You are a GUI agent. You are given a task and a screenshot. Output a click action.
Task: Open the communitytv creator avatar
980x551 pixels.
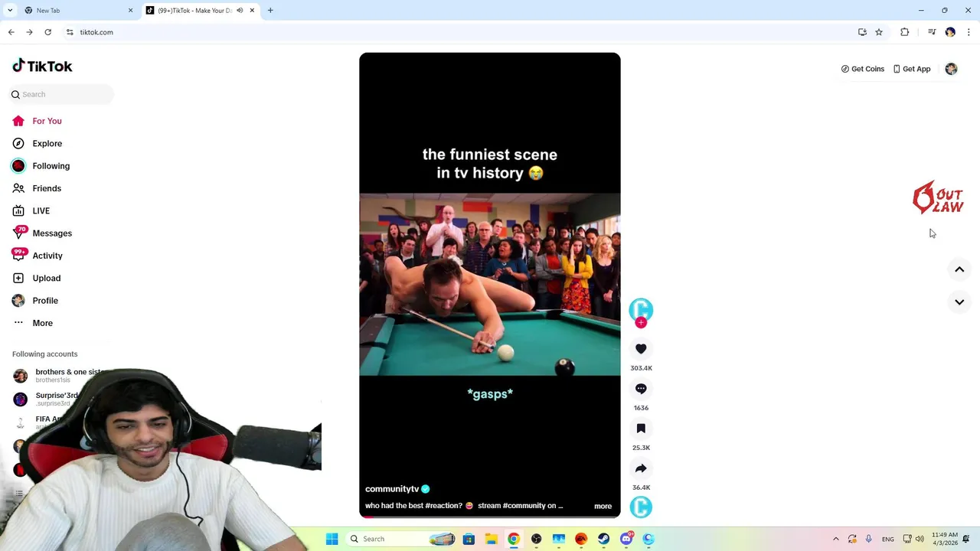pyautogui.click(x=641, y=309)
